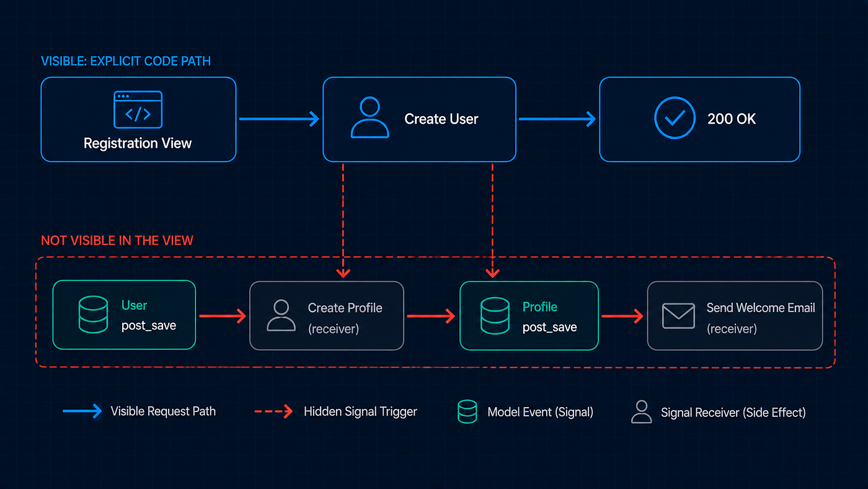Click the 'Create Profile' label
Viewport: 868px width, 489px height.
click(345, 308)
